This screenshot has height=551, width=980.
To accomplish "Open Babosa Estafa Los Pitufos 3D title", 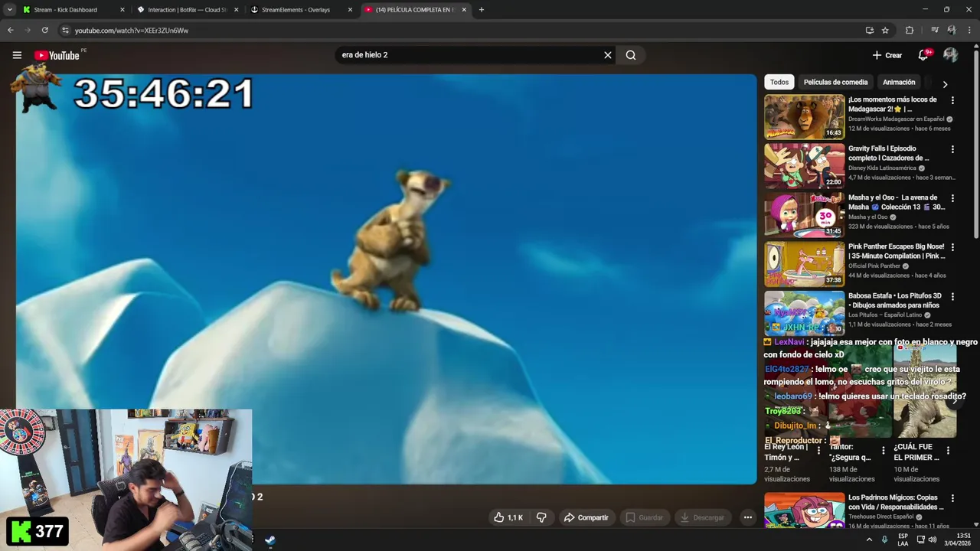I will [x=893, y=300].
